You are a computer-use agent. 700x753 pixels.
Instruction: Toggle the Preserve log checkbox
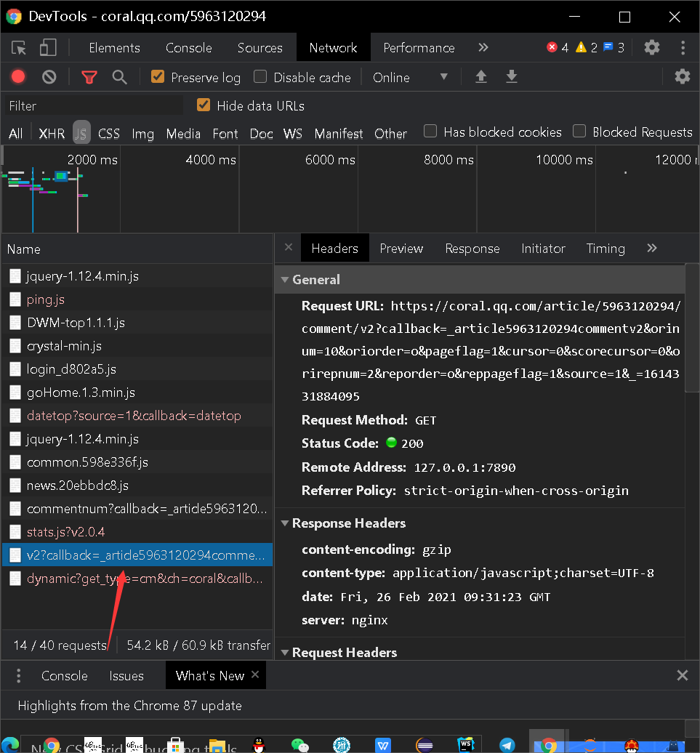[158, 76]
